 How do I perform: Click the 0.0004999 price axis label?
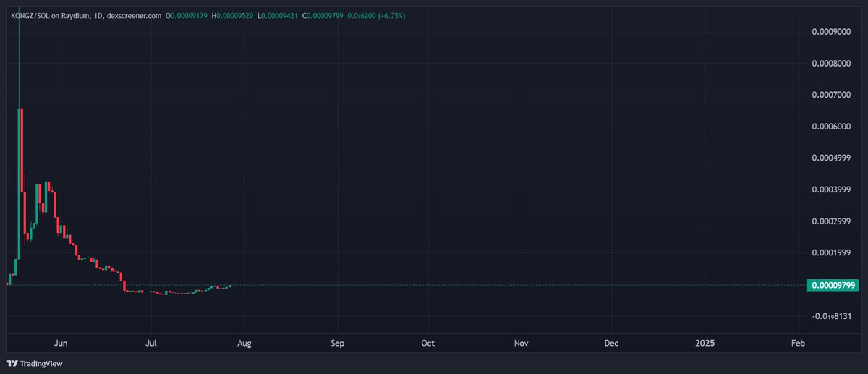831,158
